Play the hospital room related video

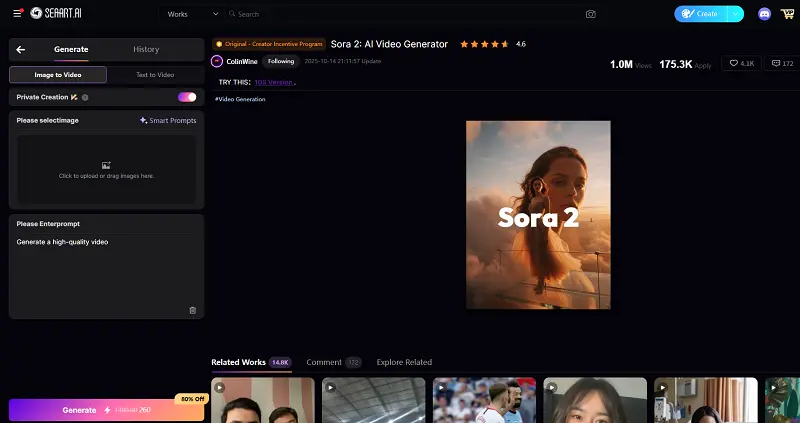662,388
